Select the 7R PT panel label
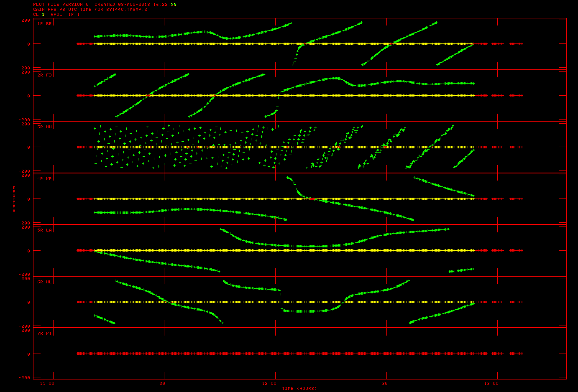 point(44,333)
